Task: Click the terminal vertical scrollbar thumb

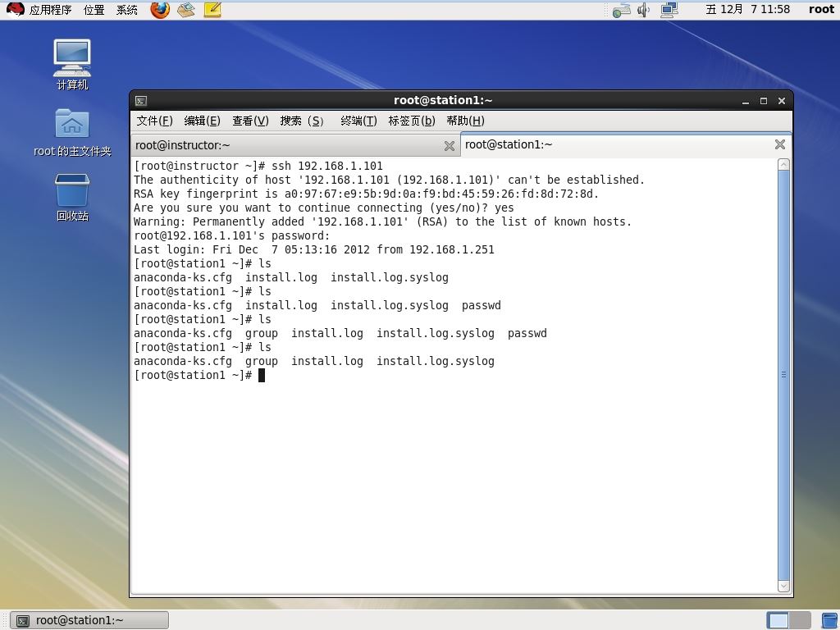Action: tap(783, 375)
